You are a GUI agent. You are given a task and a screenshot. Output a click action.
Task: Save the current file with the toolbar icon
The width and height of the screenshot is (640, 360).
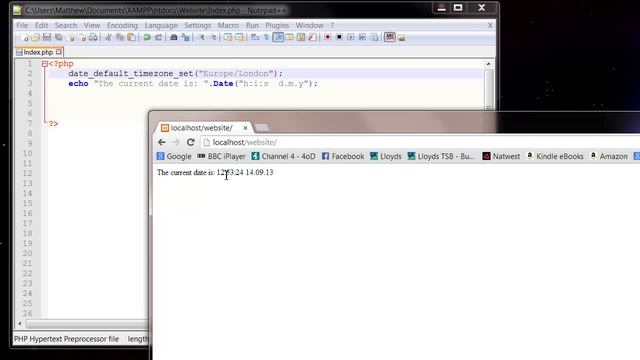click(x=47, y=38)
